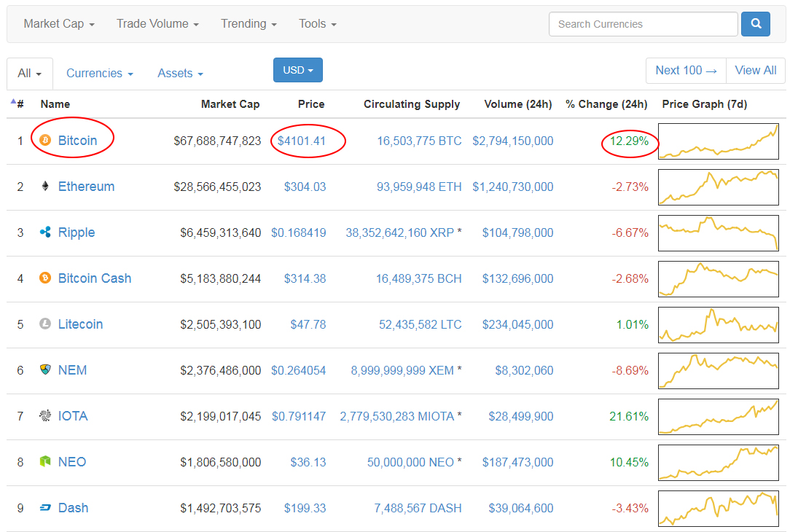Click the Dash logo icon
This screenshot has width=790, height=532.
tap(45, 508)
